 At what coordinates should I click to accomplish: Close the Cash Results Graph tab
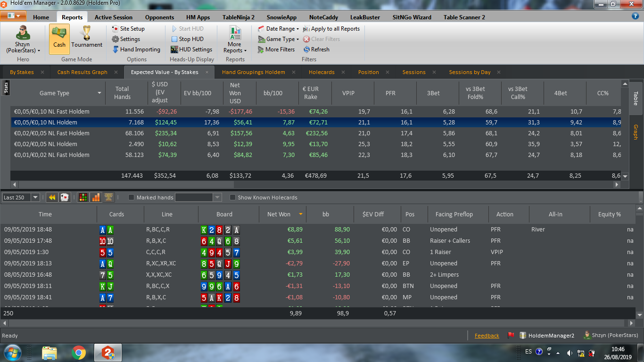pyautogui.click(x=116, y=72)
